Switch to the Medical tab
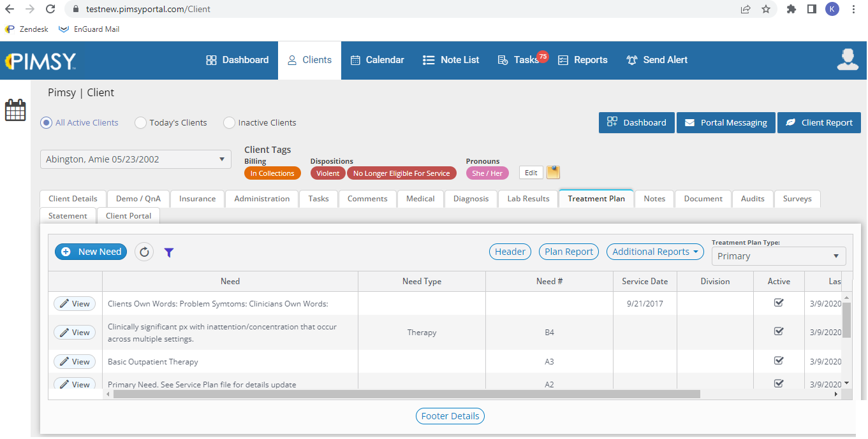The image size is (868, 439). pos(420,198)
